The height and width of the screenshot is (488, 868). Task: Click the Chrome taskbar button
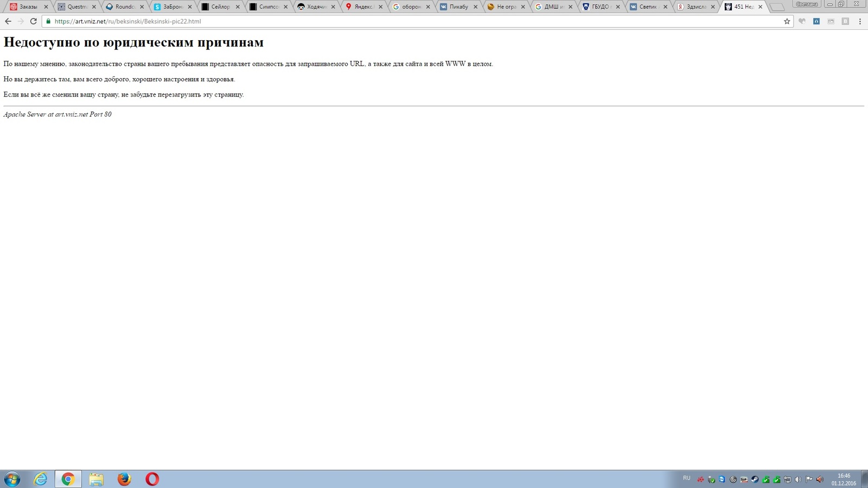(68, 479)
